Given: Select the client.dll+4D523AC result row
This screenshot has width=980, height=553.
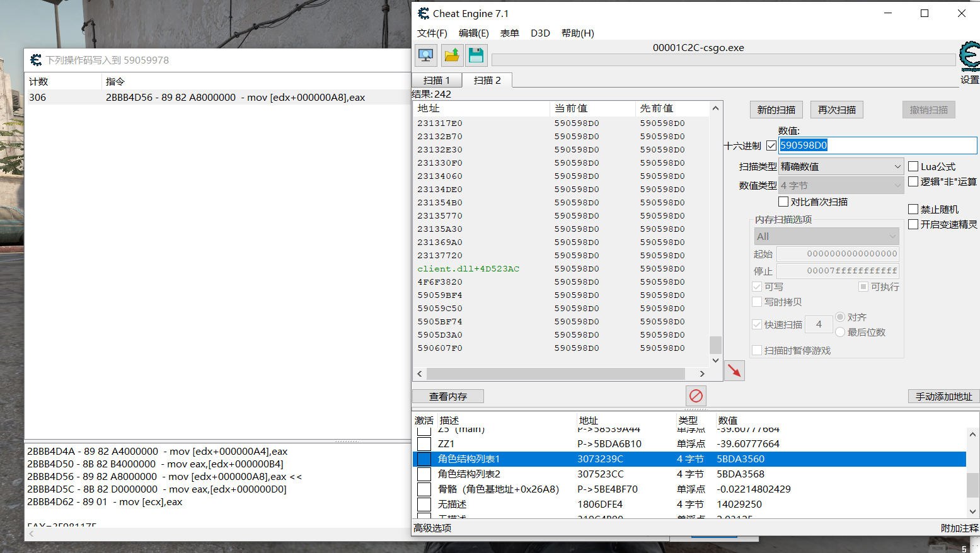Looking at the screenshot, I should (x=561, y=268).
